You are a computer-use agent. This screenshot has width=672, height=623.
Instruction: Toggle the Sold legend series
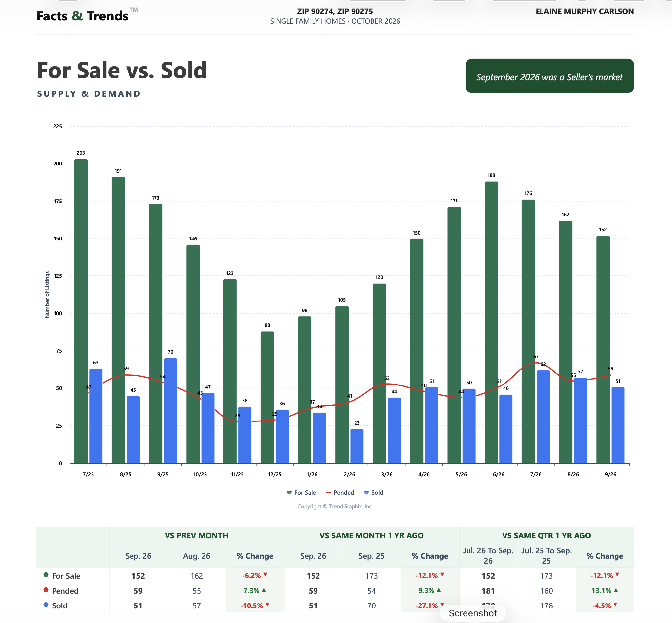pos(374,492)
